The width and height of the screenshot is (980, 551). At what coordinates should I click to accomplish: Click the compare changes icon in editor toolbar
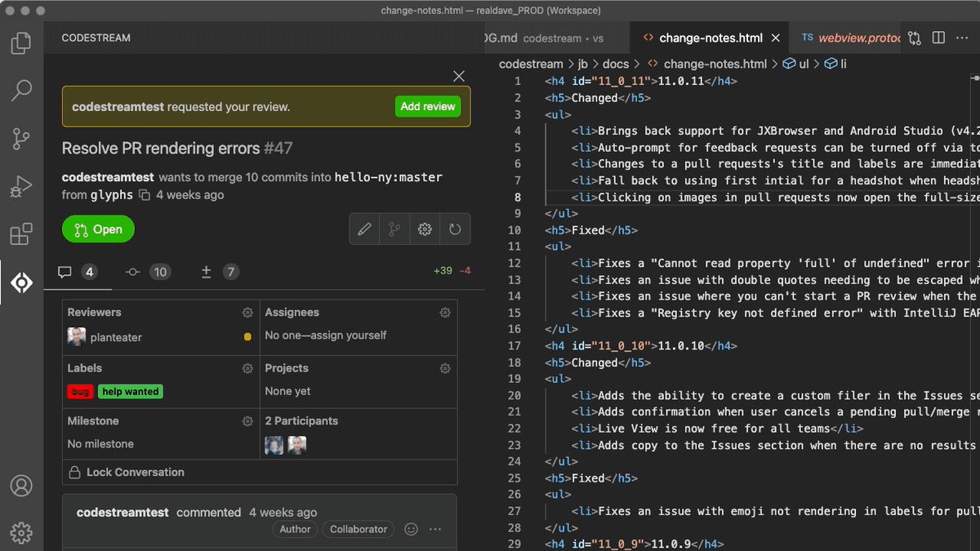(x=915, y=38)
